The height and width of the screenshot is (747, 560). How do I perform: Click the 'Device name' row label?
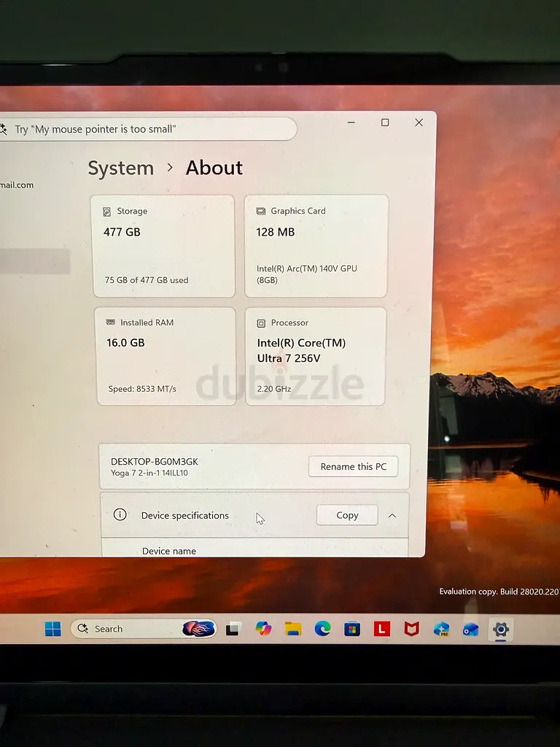tap(169, 551)
